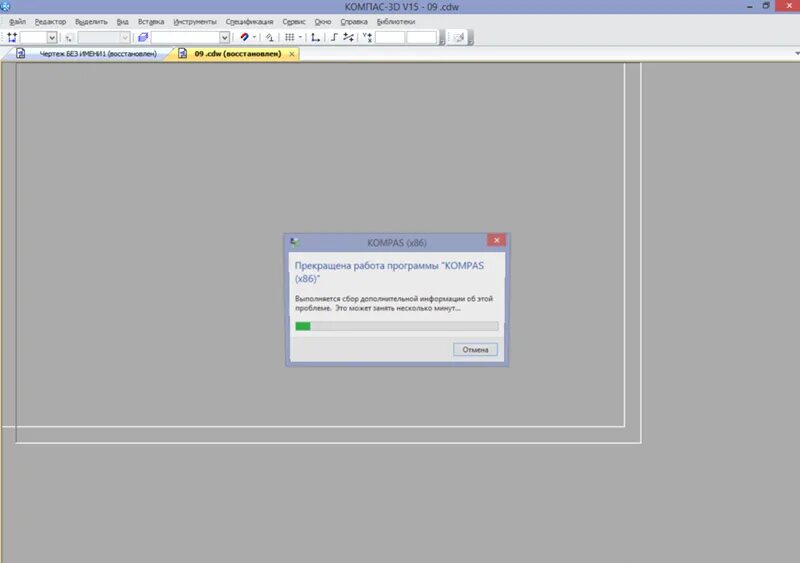Click the green crash-report progress bar
This screenshot has height=563, width=800.
click(x=396, y=326)
